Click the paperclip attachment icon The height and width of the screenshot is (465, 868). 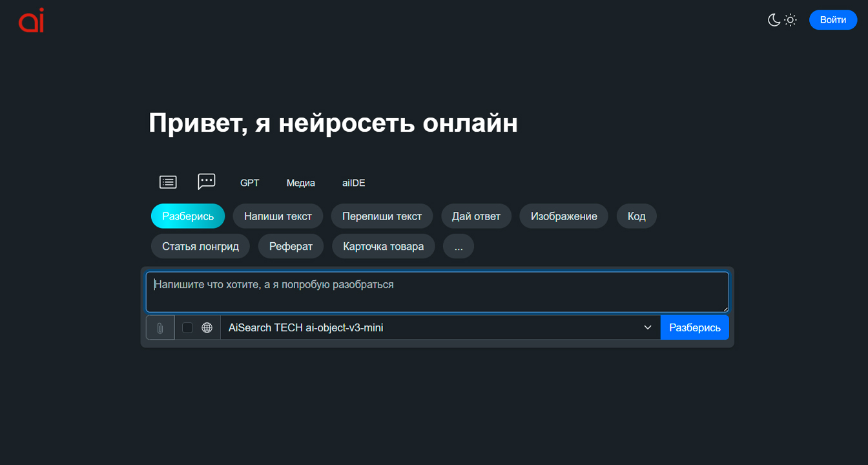pyautogui.click(x=160, y=327)
